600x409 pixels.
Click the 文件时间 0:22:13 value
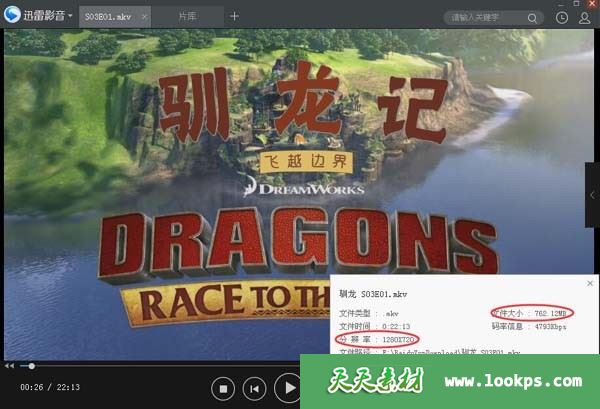pyautogui.click(x=396, y=326)
